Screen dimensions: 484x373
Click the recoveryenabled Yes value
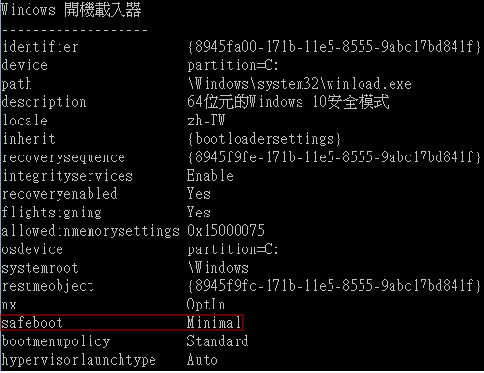[199, 194]
